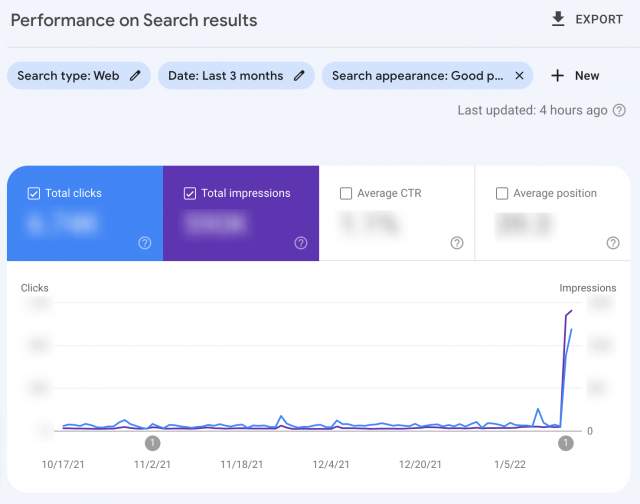This screenshot has width=640, height=504.
Task: Remove the Search appearance filter with X
Action: point(519,76)
